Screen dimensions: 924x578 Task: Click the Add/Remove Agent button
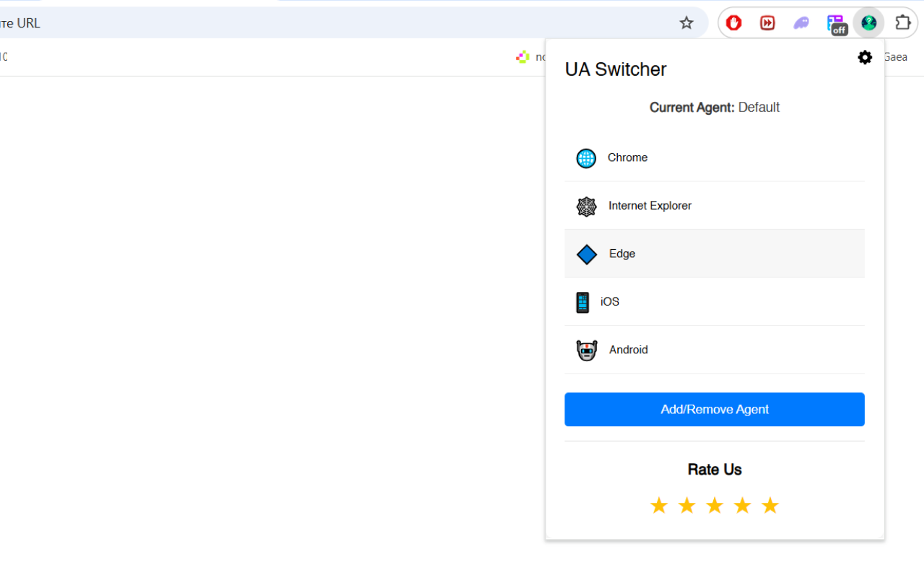(714, 410)
